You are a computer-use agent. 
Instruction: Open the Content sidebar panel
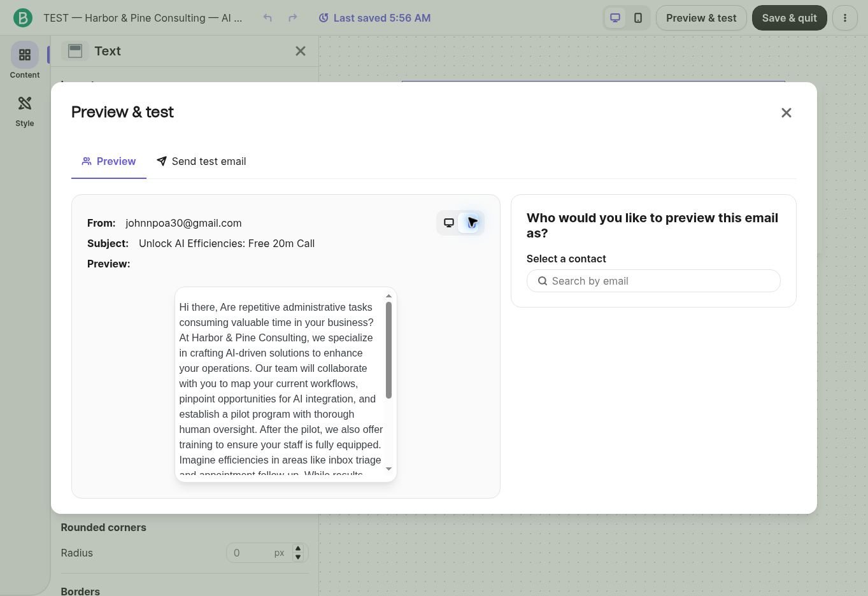[25, 62]
